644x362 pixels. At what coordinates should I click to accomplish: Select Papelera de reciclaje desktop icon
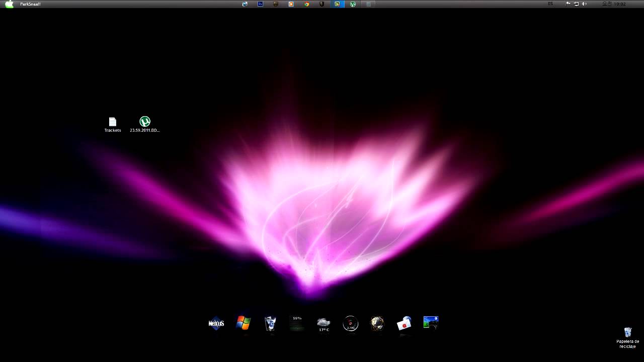click(628, 337)
